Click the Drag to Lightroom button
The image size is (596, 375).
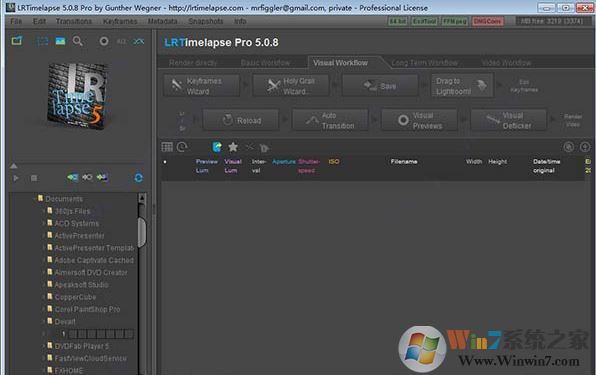462,86
